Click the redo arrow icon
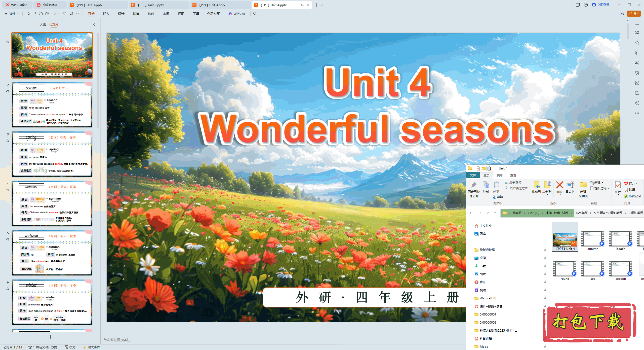Image resolution: width=644 pixels, height=350 pixels. 64,14
